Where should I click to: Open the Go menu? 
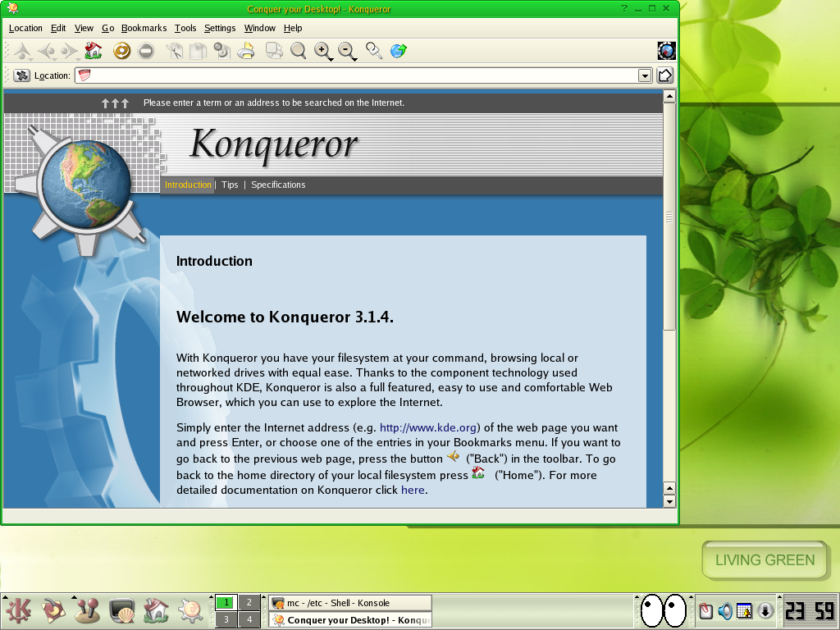point(107,28)
